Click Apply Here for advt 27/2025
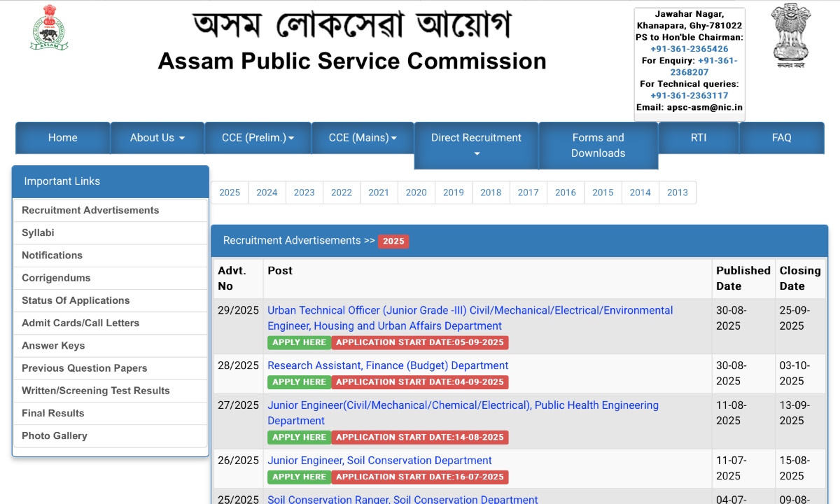 tap(300, 437)
